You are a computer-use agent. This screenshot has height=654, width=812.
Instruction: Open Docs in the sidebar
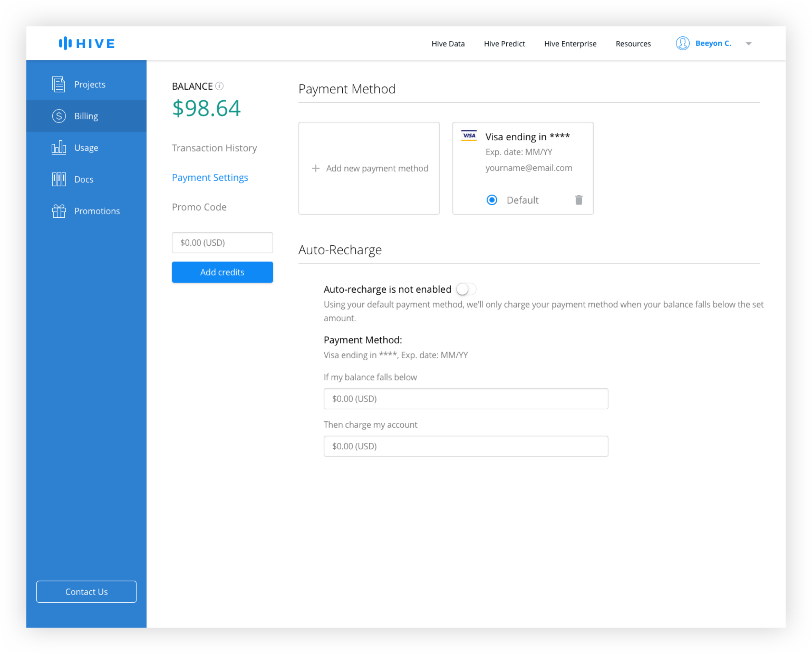86,179
